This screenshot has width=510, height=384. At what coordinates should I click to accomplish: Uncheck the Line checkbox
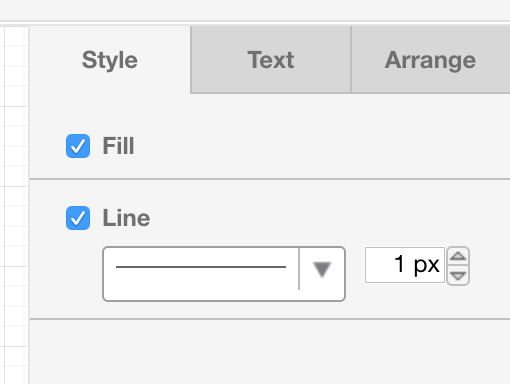pos(78,218)
